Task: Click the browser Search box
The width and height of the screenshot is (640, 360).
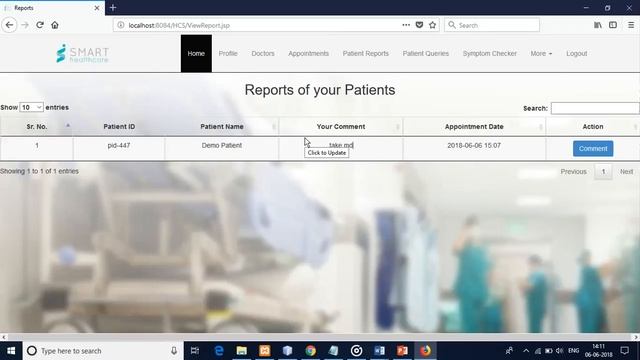Action: 492,25
